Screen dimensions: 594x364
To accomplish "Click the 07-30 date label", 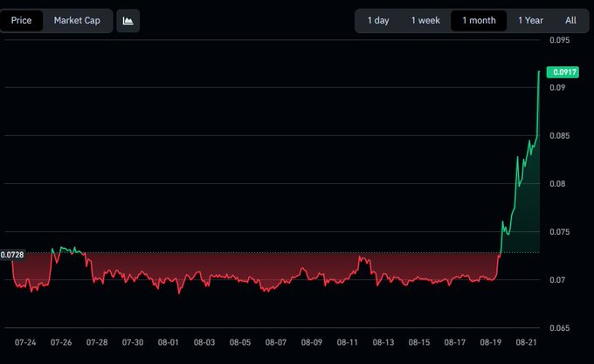I will pyautogui.click(x=133, y=342).
